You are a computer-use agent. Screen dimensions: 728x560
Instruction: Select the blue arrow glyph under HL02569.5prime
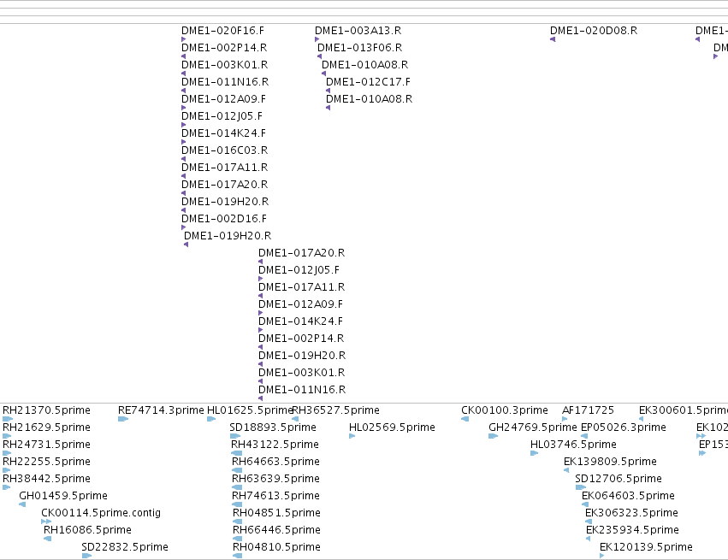[352, 436]
